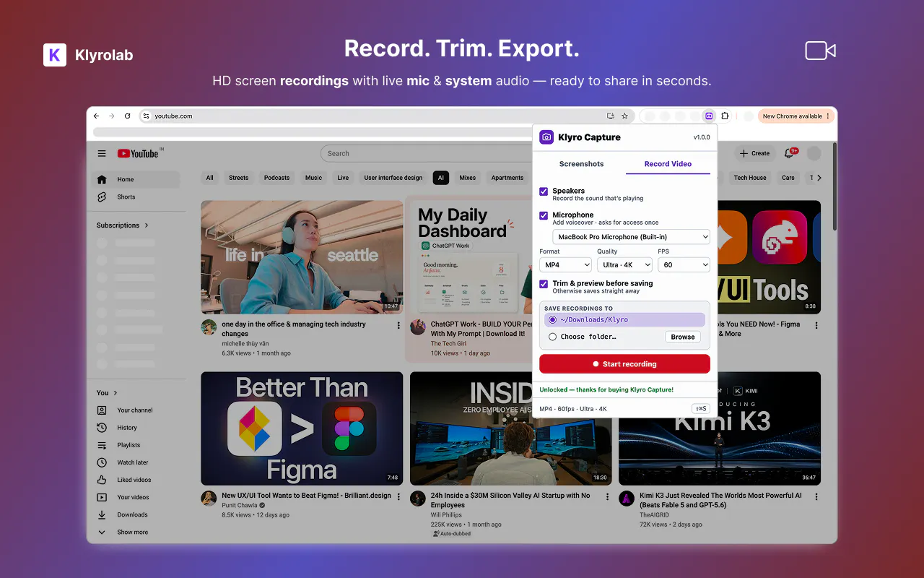The height and width of the screenshot is (578, 924).
Task: Toggle Trim & preview before saving
Action: [544, 284]
